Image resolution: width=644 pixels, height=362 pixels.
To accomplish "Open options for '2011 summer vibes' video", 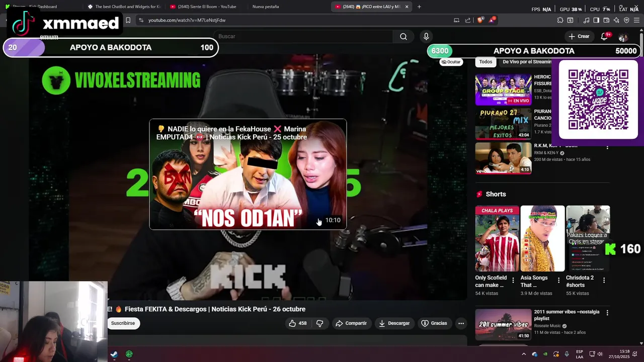I will pos(607,313).
